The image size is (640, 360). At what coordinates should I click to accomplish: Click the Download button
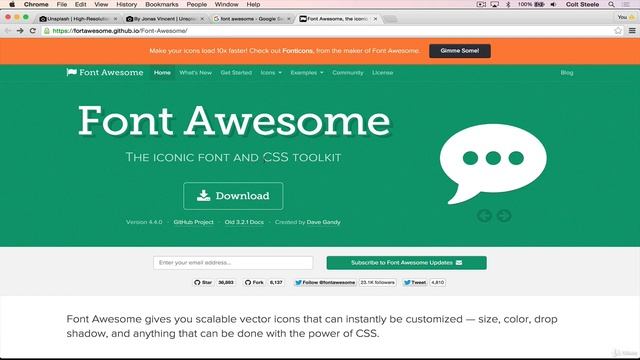(233, 196)
